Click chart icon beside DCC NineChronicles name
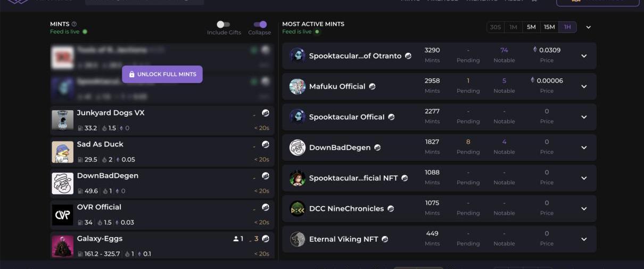 coord(391,209)
